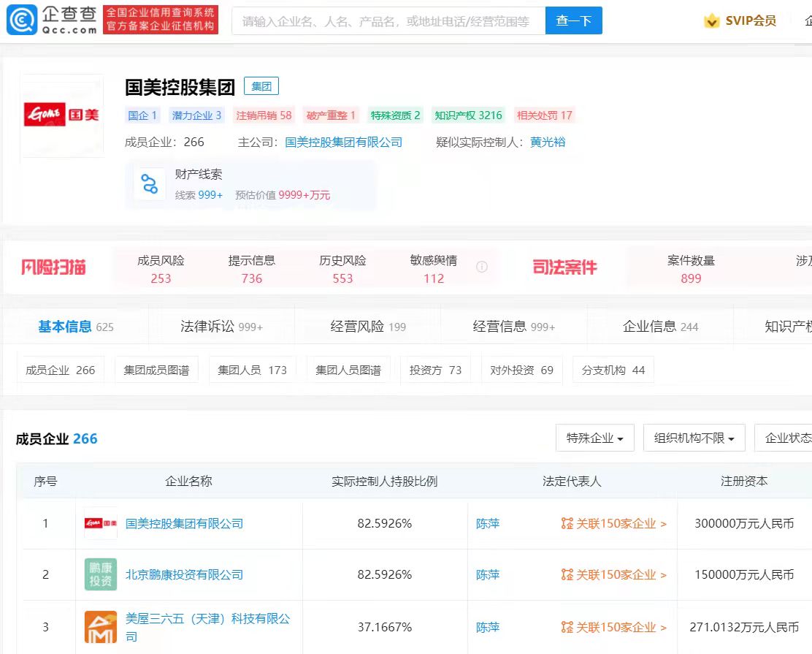
Task: Click the 271.0132万元人民币 registered capital cell
Action: click(744, 627)
